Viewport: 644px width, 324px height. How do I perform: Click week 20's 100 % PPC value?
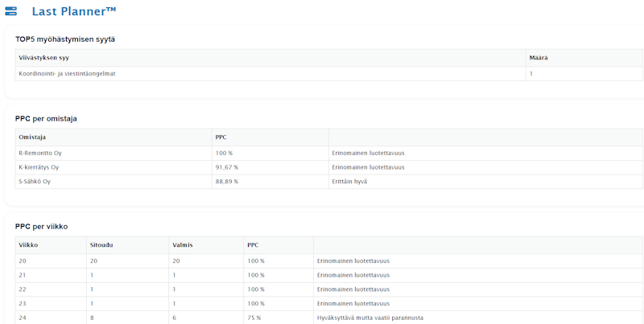click(256, 260)
